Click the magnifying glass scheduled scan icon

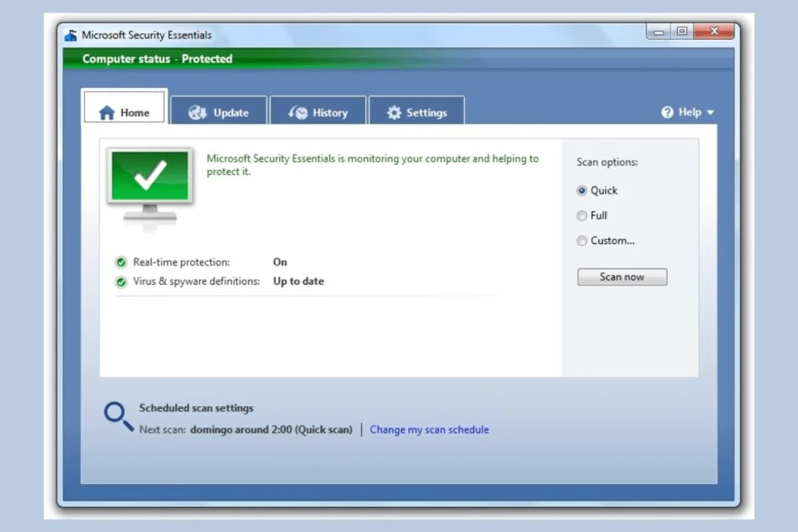coord(118,416)
